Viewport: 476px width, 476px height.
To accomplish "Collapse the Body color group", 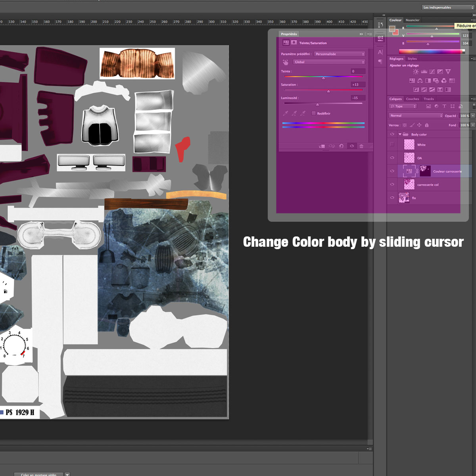I will coord(399,134).
